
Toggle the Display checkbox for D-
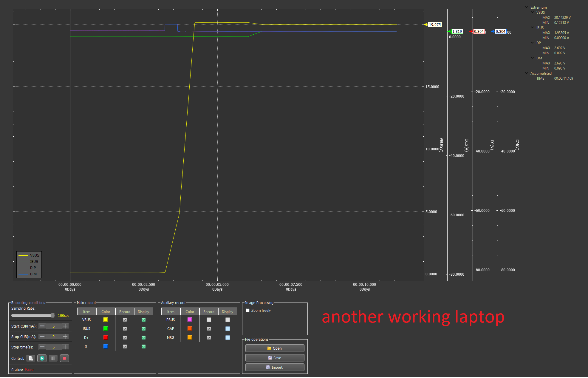click(x=143, y=347)
